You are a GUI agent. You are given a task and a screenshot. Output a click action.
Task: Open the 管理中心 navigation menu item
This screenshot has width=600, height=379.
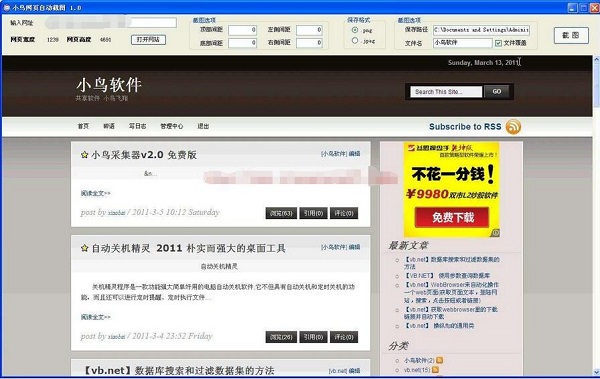point(171,126)
